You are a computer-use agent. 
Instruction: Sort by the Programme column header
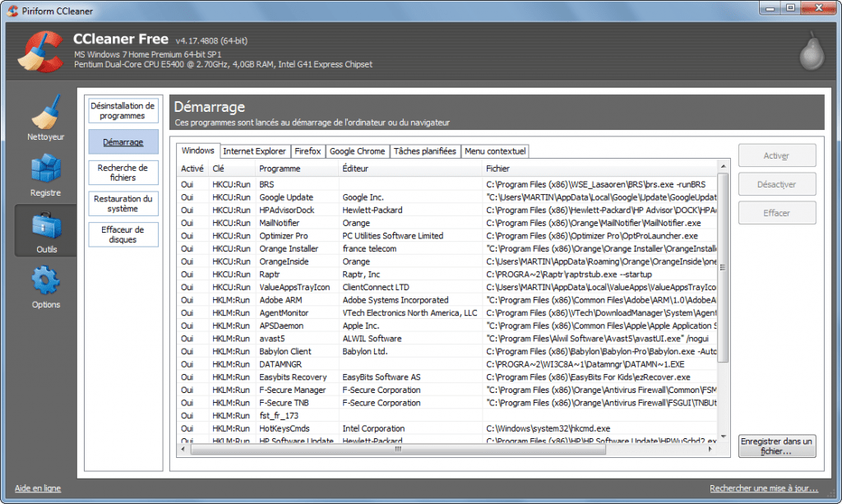click(297, 169)
